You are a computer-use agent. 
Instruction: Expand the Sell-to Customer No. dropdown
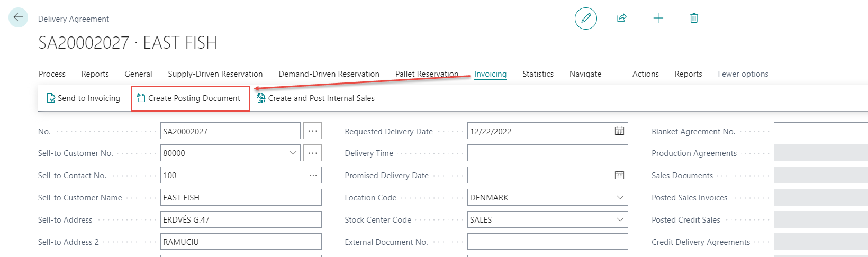[293, 153]
